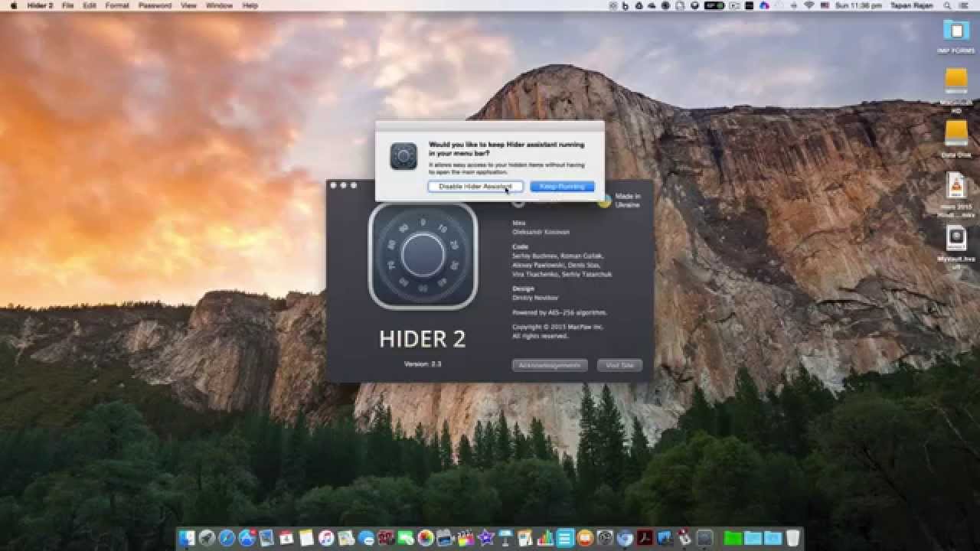Open Spotlight search in menu bar
This screenshot has height=551, width=980.
click(x=946, y=5)
